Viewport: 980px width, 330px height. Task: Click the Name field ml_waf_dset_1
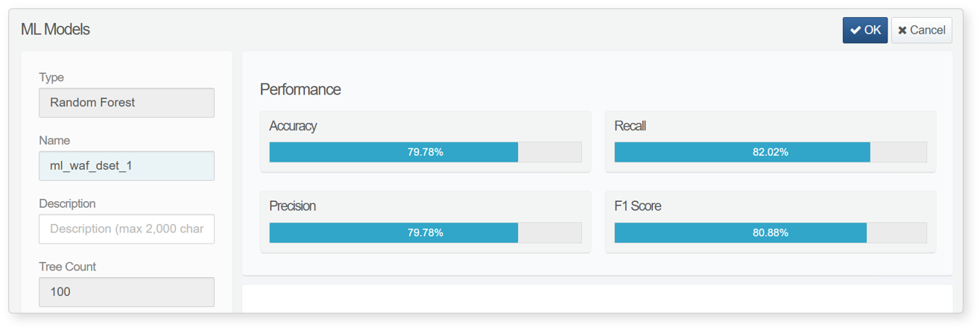pos(127,166)
